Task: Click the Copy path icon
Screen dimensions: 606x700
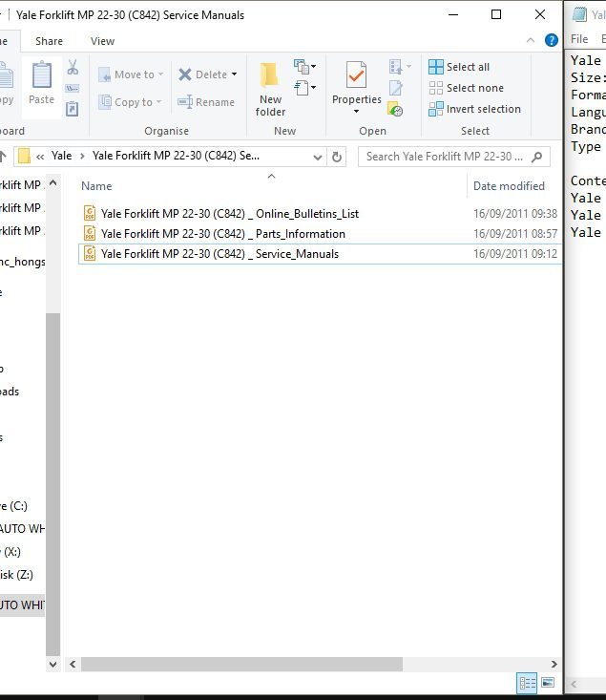Action: 73,89
